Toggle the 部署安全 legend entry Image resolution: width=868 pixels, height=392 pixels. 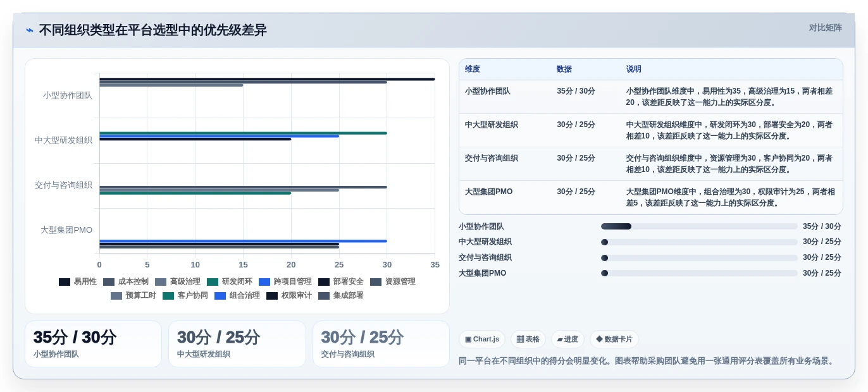pyautogui.click(x=341, y=282)
